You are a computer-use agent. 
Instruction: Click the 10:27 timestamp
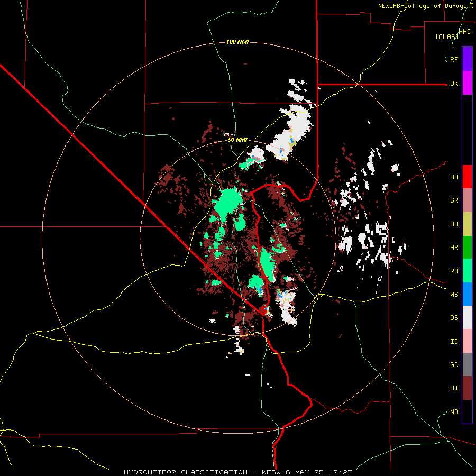(342, 472)
